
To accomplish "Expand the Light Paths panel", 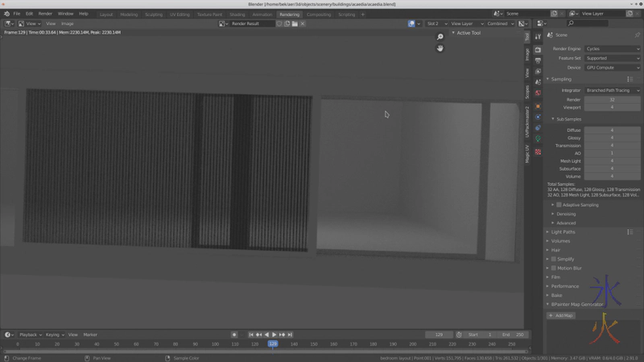I will click(563, 232).
